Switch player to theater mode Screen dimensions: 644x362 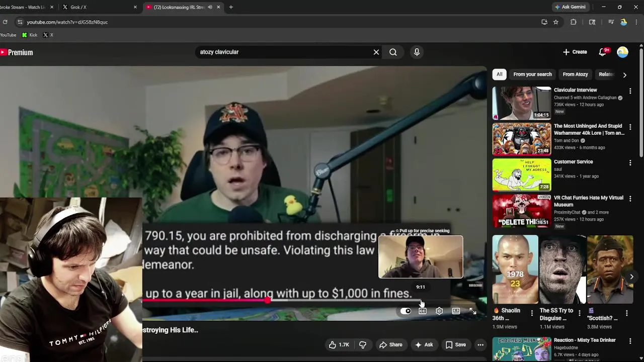tap(456, 311)
